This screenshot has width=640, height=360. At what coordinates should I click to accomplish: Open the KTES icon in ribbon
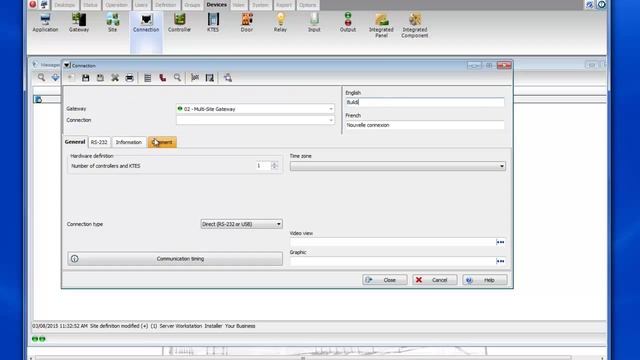click(213, 23)
